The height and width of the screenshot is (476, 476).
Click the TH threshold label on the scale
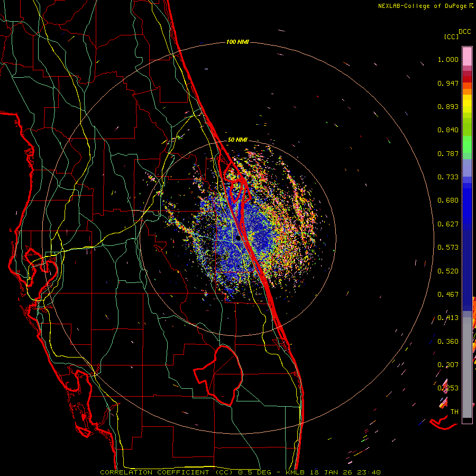454,412
